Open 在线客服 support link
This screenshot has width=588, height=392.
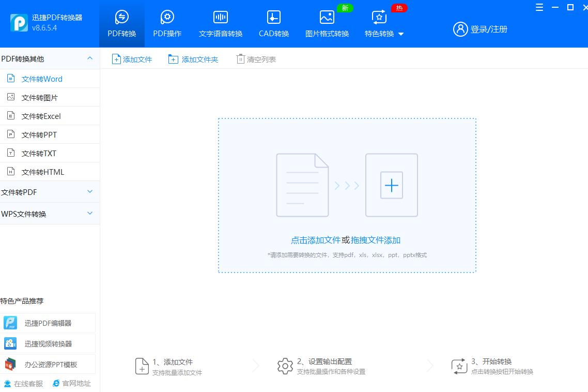tap(24, 383)
